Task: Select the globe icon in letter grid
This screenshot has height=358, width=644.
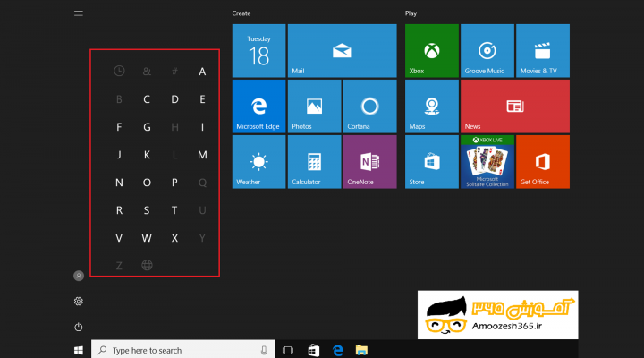Action: [147, 265]
